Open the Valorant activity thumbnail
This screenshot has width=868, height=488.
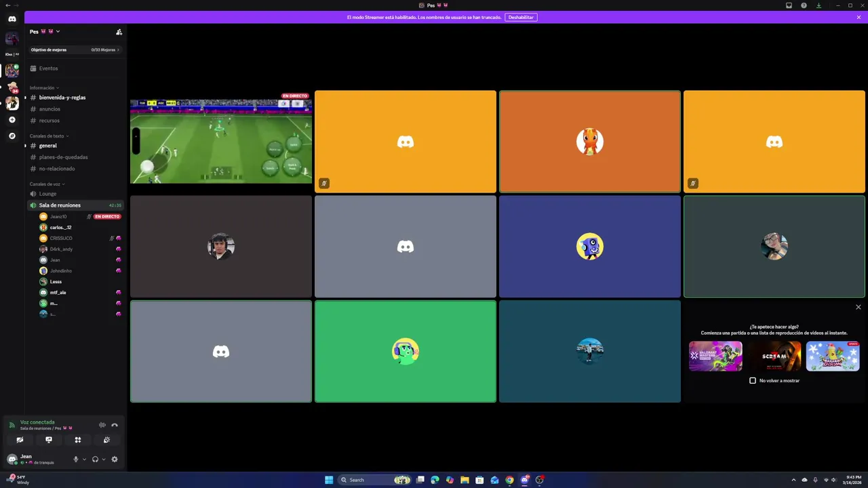coord(715,357)
